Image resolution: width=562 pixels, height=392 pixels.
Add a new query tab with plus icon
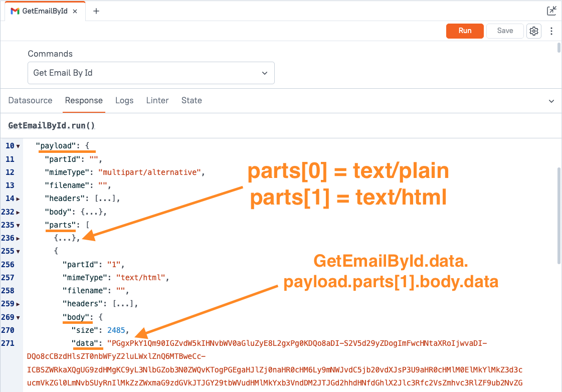[96, 11]
